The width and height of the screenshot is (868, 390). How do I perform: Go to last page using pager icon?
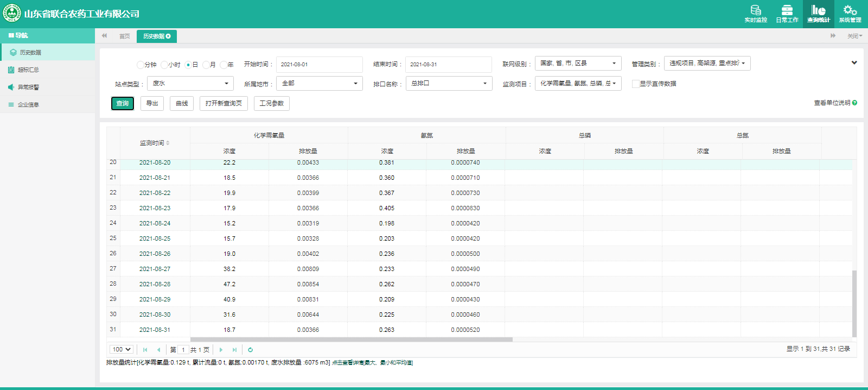click(x=234, y=350)
